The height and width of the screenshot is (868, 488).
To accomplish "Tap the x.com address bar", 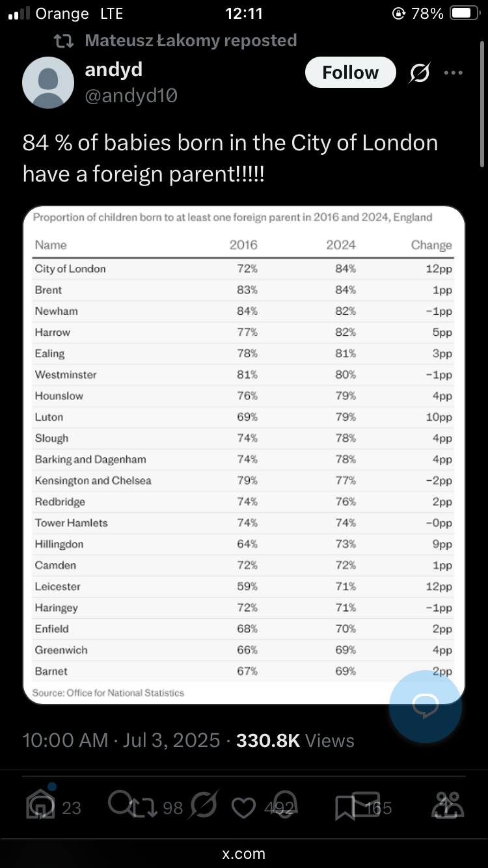I will click(244, 854).
